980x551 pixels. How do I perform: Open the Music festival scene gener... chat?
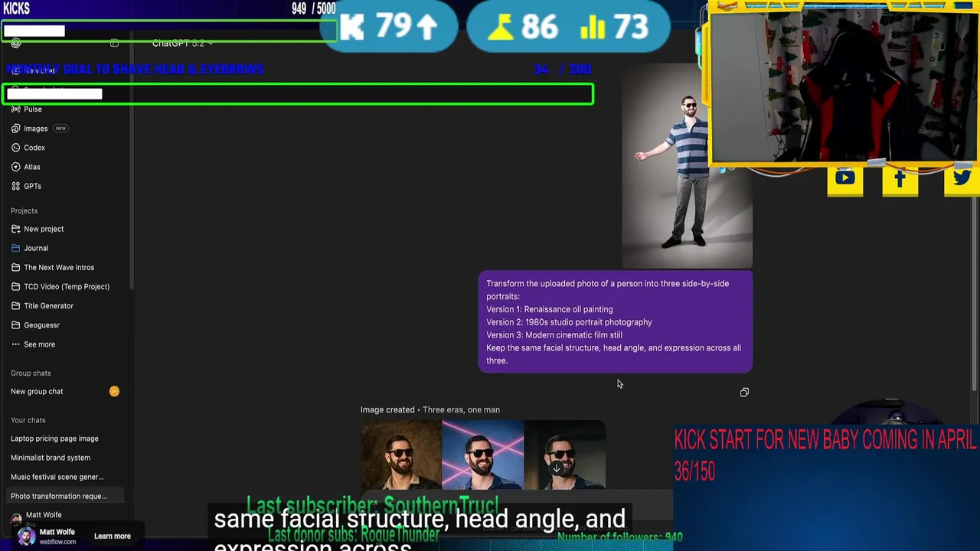coord(57,477)
